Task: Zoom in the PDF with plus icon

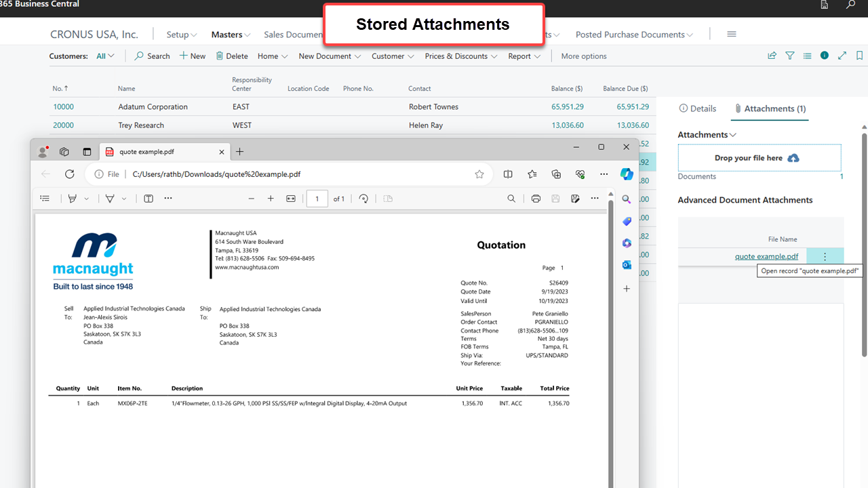Action: click(x=271, y=199)
